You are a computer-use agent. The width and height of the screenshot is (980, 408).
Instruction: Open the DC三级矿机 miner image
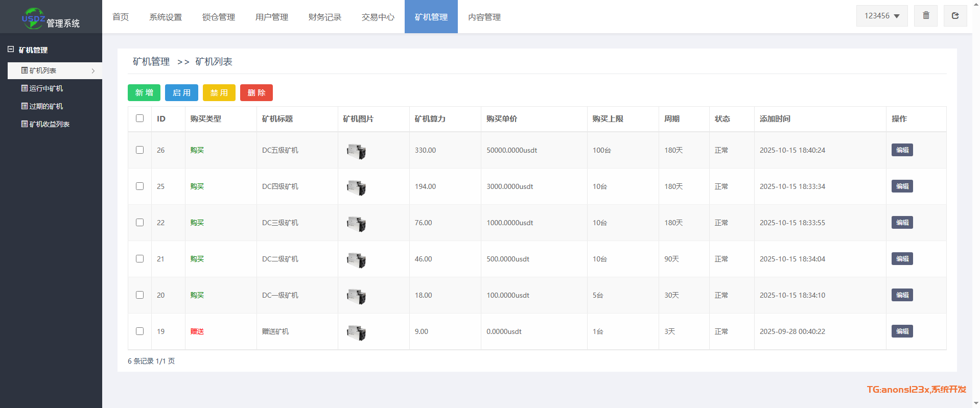(x=356, y=224)
